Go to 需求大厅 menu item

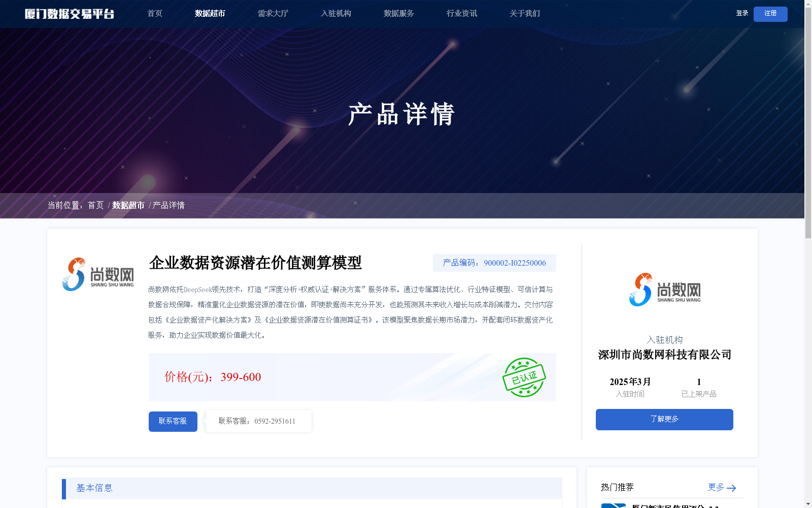click(273, 14)
